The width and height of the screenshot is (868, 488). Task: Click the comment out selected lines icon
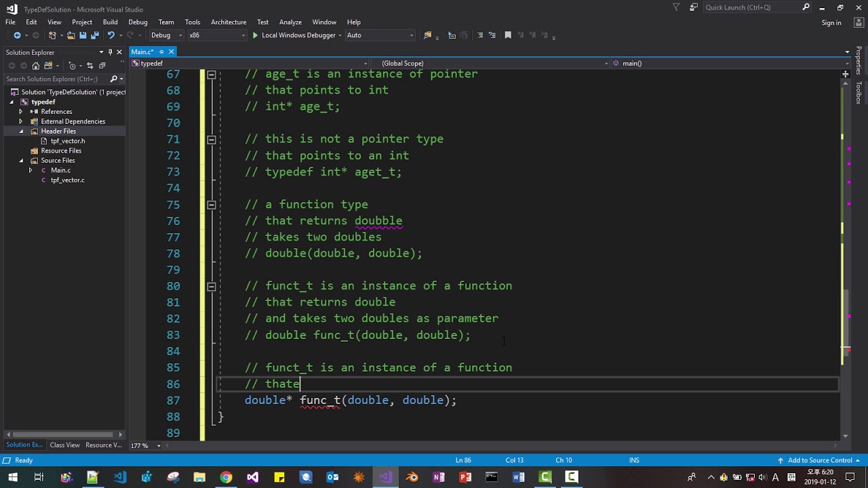pyautogui.click(x=480, y=35)
